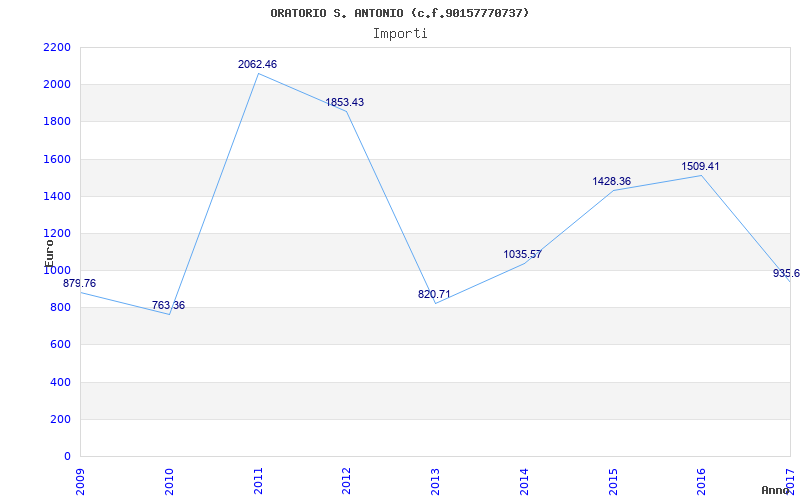Click the 2013 year axis label
The height and width of the screenshot is (500, 800).
point(435,481)
